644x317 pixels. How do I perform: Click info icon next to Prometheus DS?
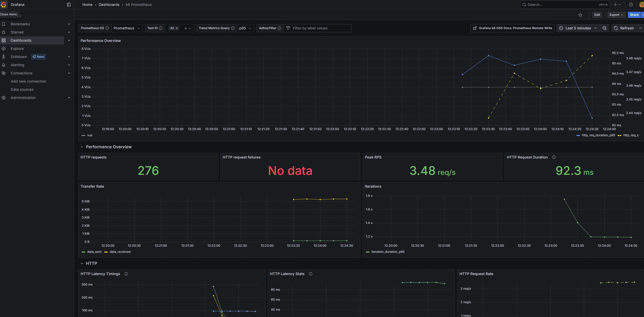tap(107, 28)
